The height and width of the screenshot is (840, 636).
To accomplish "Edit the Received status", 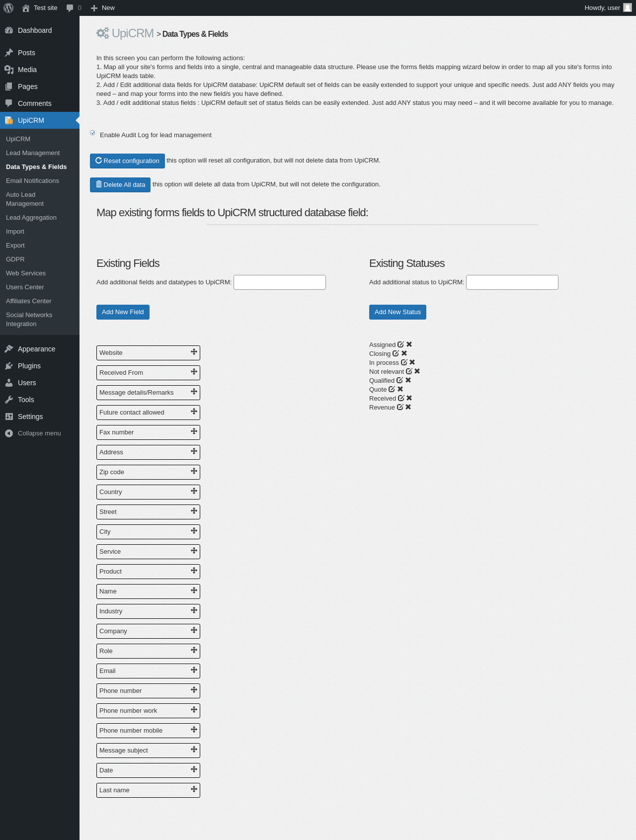I will [x=401, y=398].
